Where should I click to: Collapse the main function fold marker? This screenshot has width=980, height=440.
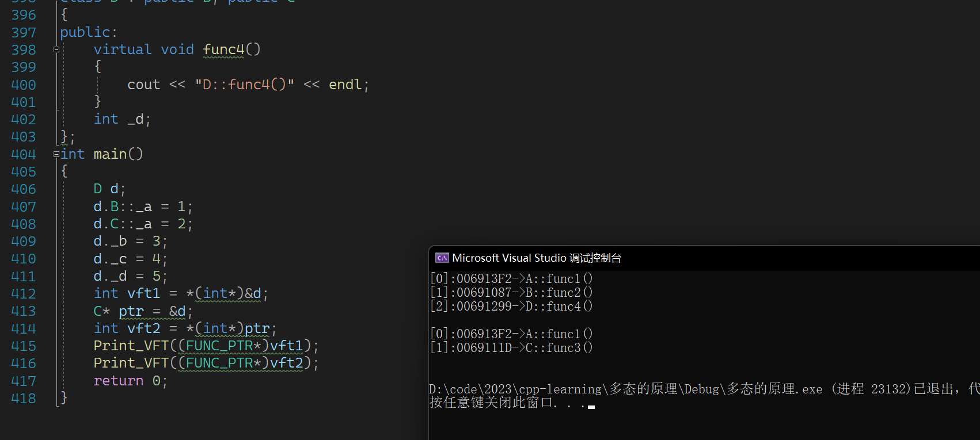(56, 154)
